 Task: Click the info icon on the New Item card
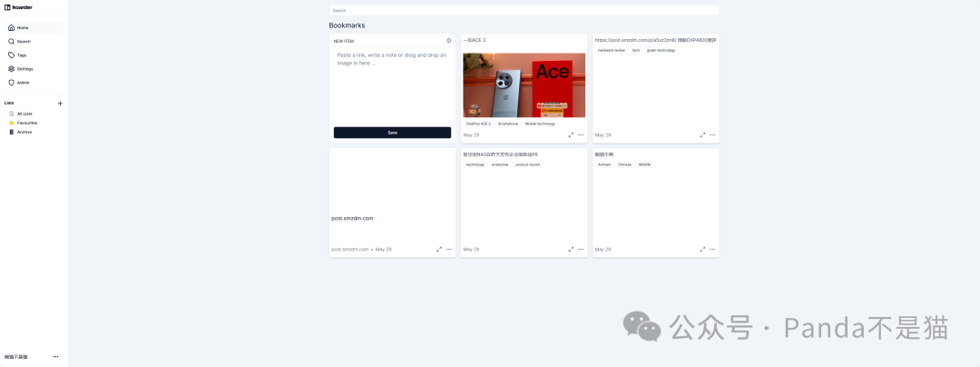449,41
